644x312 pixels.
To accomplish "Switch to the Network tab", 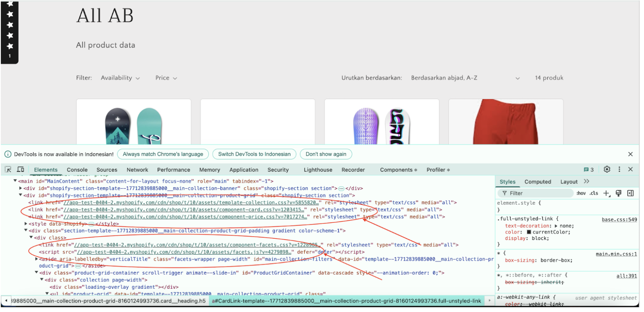I will [137, 170].
